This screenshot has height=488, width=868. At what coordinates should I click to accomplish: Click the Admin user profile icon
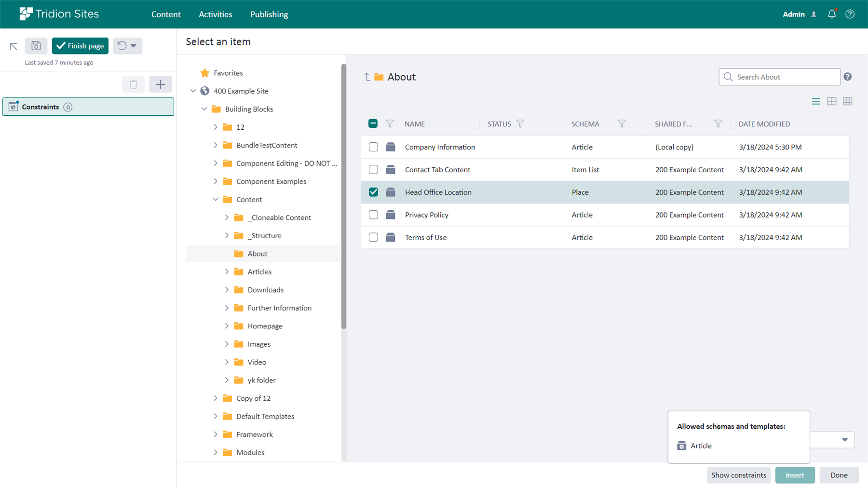tap(814, 14)
